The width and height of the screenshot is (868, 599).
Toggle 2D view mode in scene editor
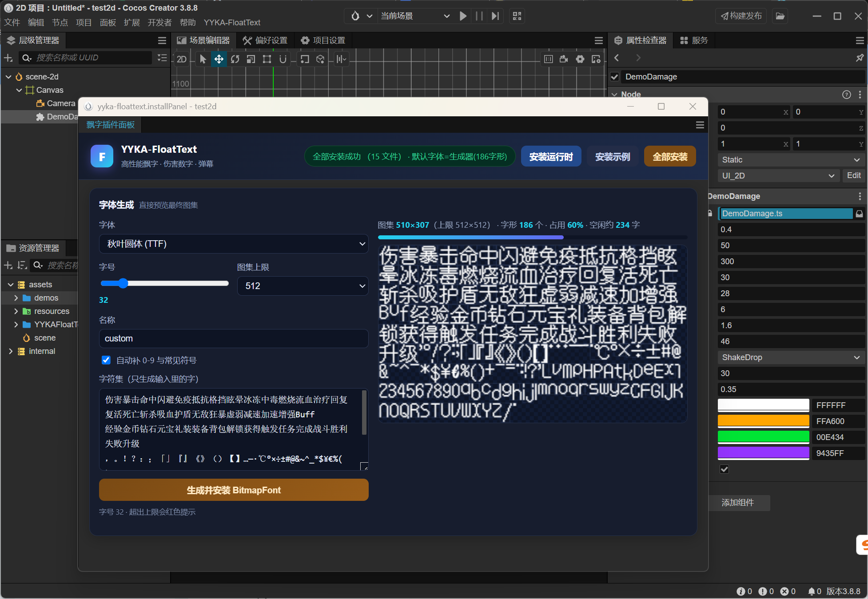182,59
